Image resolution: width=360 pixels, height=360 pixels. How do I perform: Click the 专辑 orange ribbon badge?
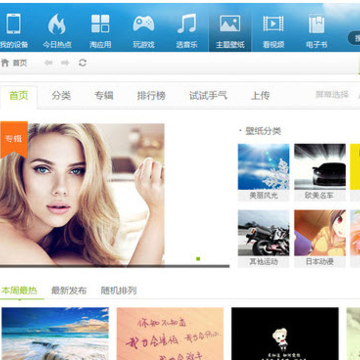(14, 139)
